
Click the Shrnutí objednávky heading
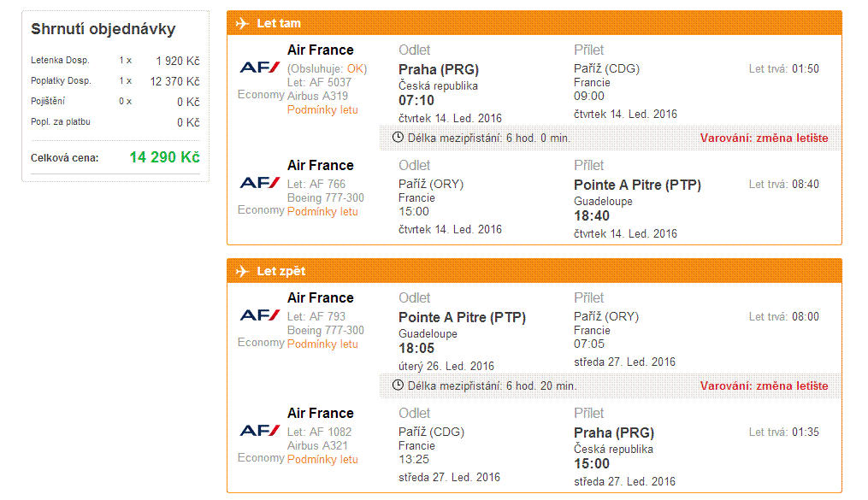[x=103, y=29]
